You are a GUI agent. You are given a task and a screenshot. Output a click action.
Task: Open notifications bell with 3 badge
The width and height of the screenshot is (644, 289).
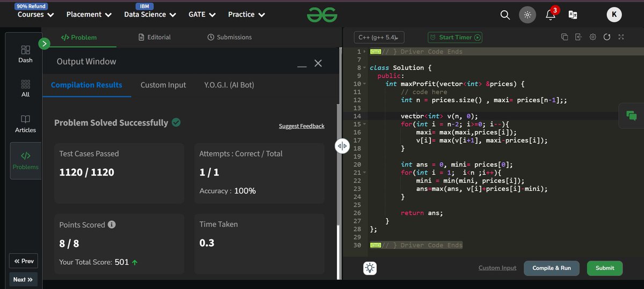[x=551, y=14]
